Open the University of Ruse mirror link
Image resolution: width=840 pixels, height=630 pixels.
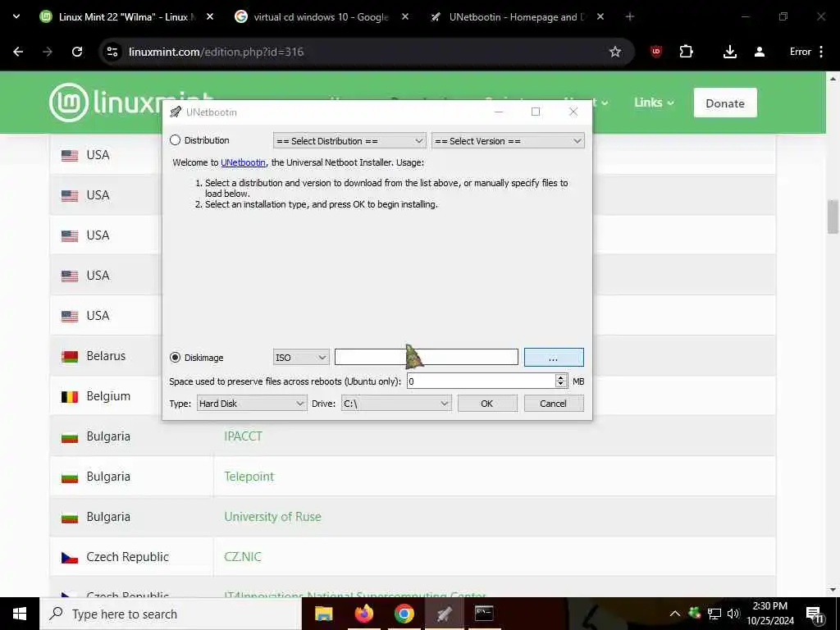pos(272,517)
